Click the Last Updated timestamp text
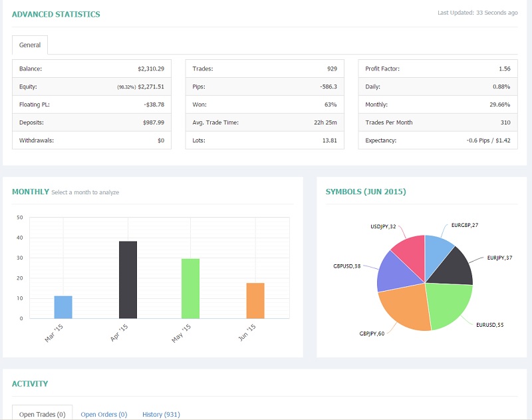The height and width of the screenshot is (420, 532). click(477, 13)
